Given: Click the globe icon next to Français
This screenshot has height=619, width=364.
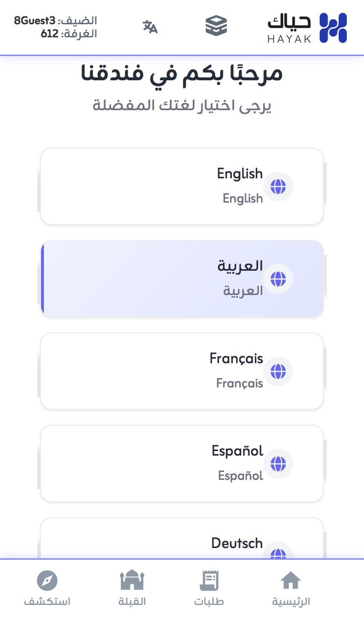Looking at the screenshot, I should [278, 371].
